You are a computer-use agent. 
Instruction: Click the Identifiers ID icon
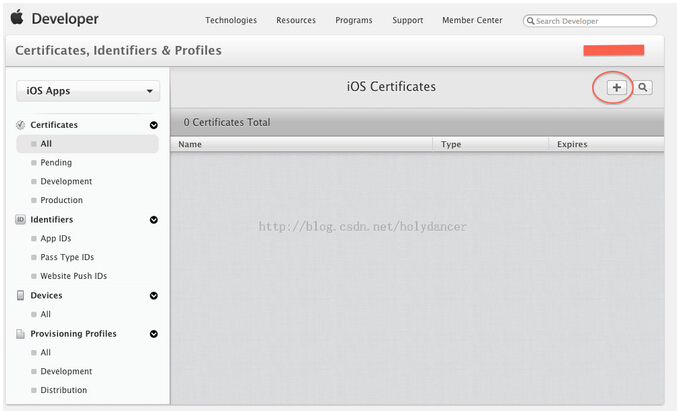point(20,219)
